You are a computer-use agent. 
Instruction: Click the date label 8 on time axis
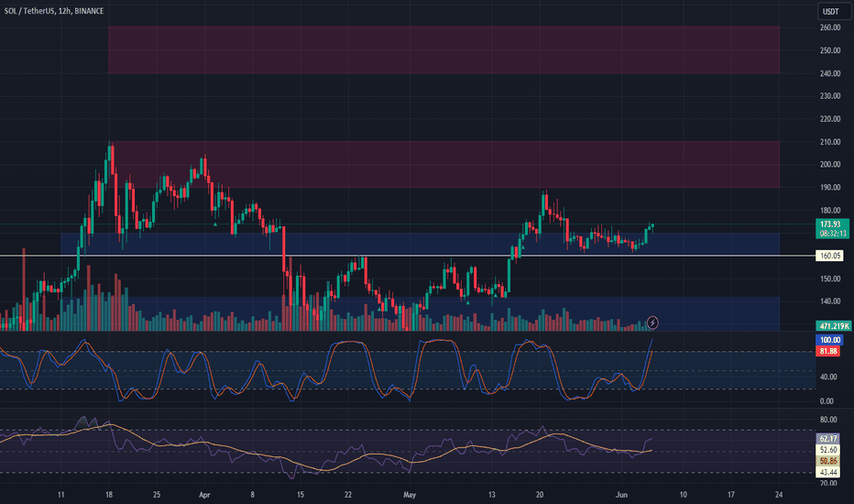[252, 495]
